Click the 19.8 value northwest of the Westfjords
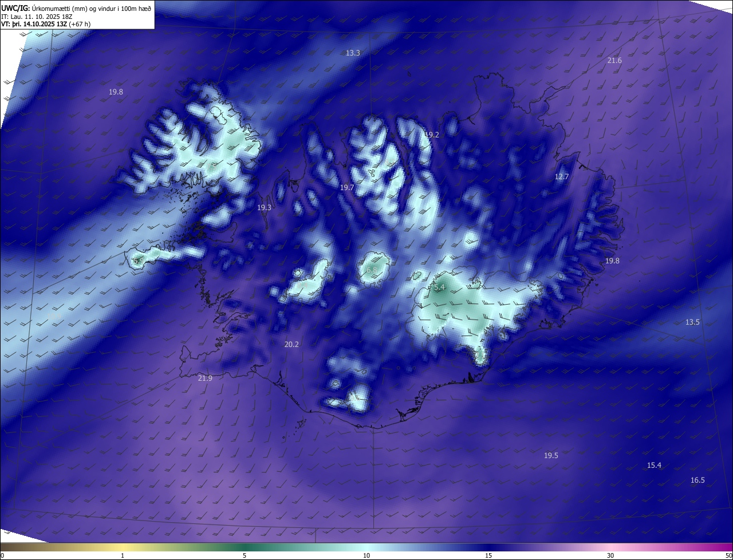Screen dimensions: 733x560 point(116,92)
